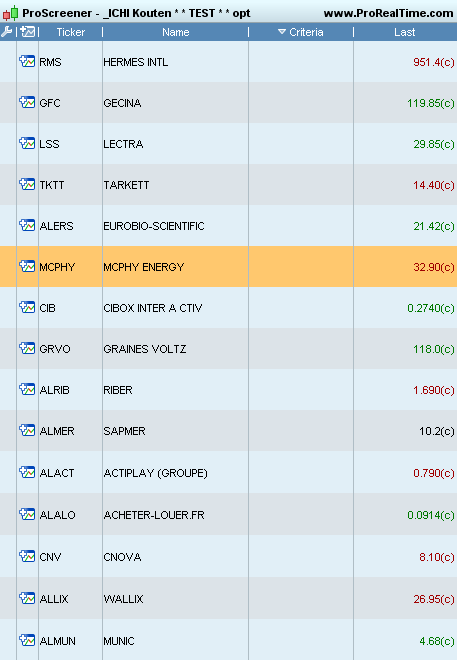The width and height of the screenshot is (457, 660).
Task: Select MUNIC name cell
Action: point(175,640)
